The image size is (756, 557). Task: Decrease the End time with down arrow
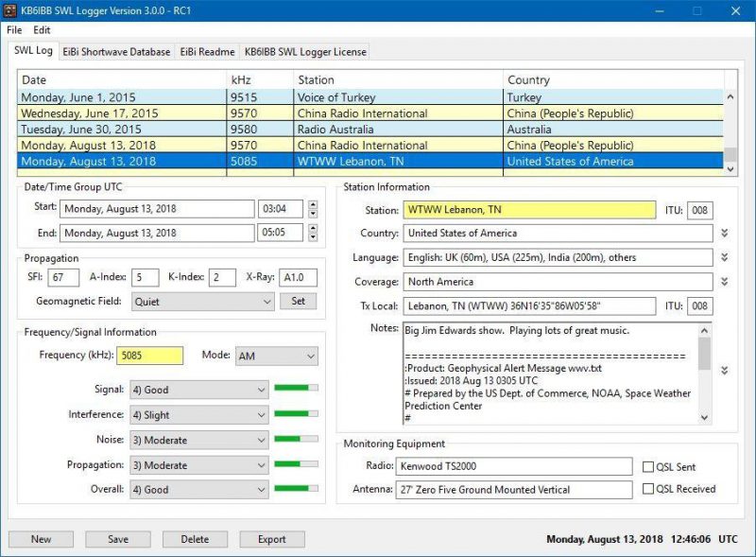point(313,237)
